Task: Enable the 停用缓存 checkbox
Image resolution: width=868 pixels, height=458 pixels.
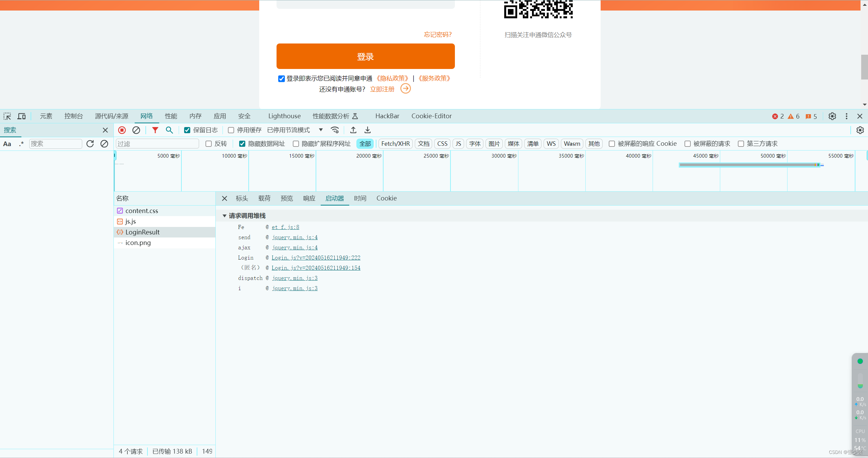Action: 231,130
